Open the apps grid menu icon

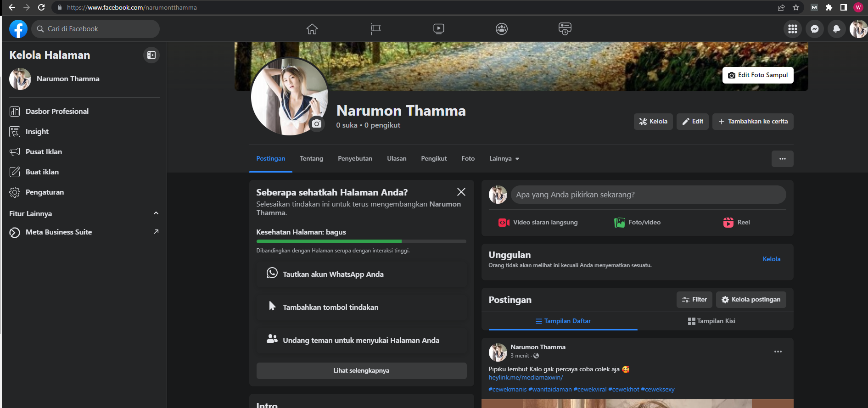792,29
